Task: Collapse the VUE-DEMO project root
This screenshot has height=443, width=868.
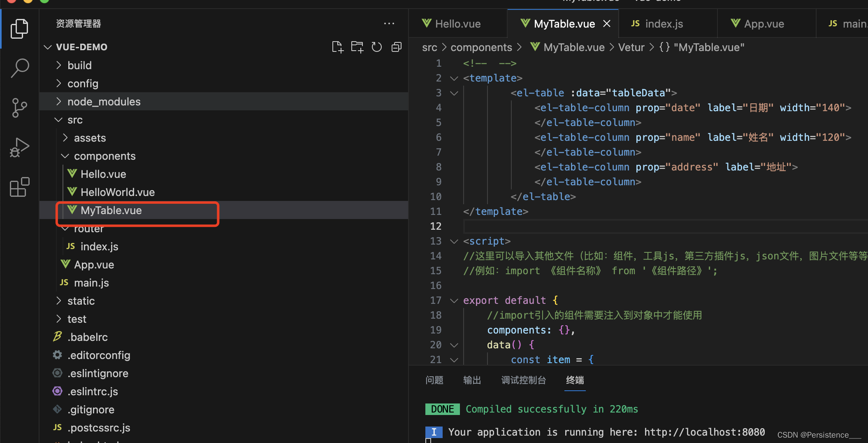Action: click(48, 47)
